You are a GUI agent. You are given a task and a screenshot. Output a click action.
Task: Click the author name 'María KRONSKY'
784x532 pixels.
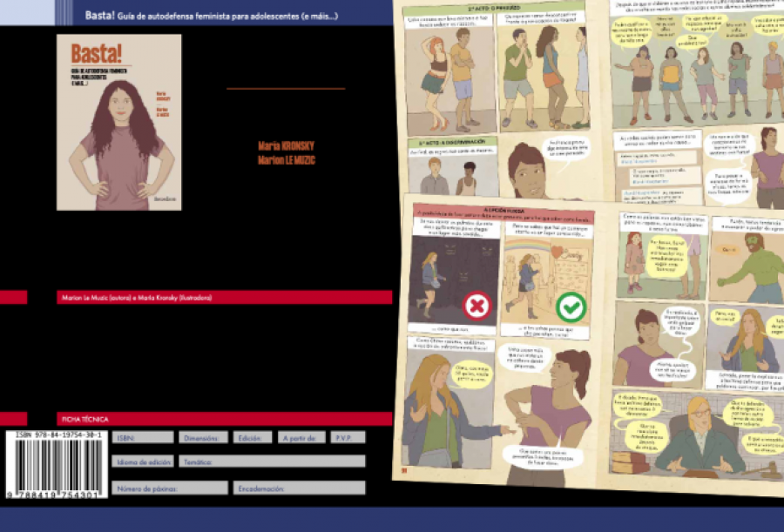tap(286, 146)
